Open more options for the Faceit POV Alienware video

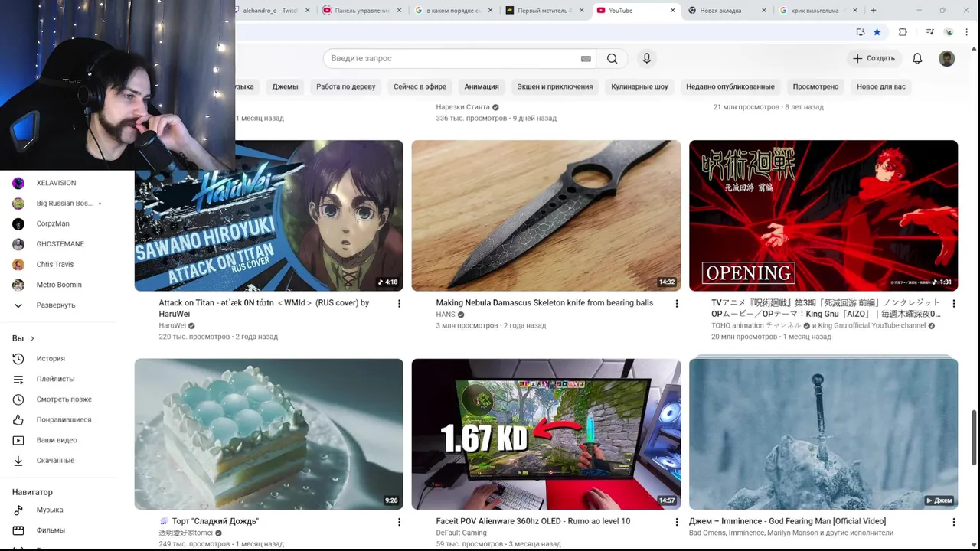676,522
